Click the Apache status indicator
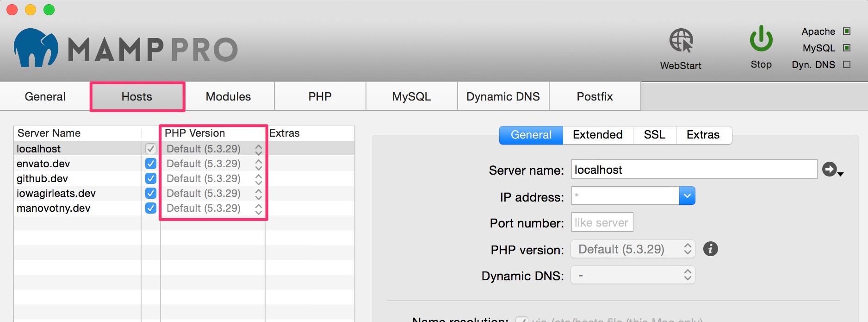Viewport: 868px width, 322px height. point(847,31)
